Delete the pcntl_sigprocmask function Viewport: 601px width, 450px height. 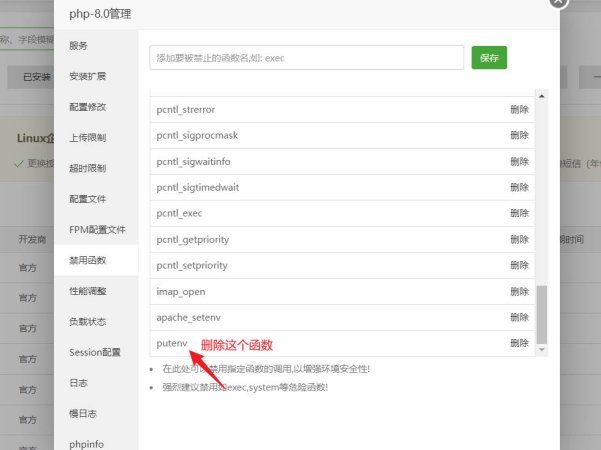click(x=519, y=135)
